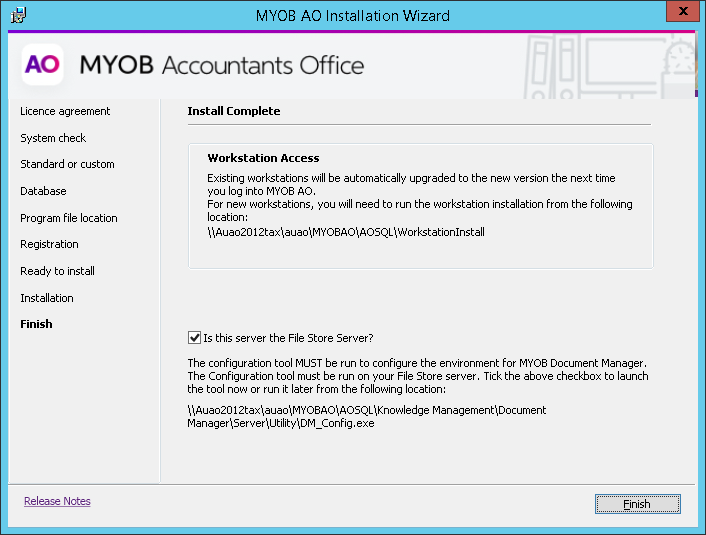Click the Install Complete heading
This screenshot has width=706, height=535.
(x=234, y=111)
